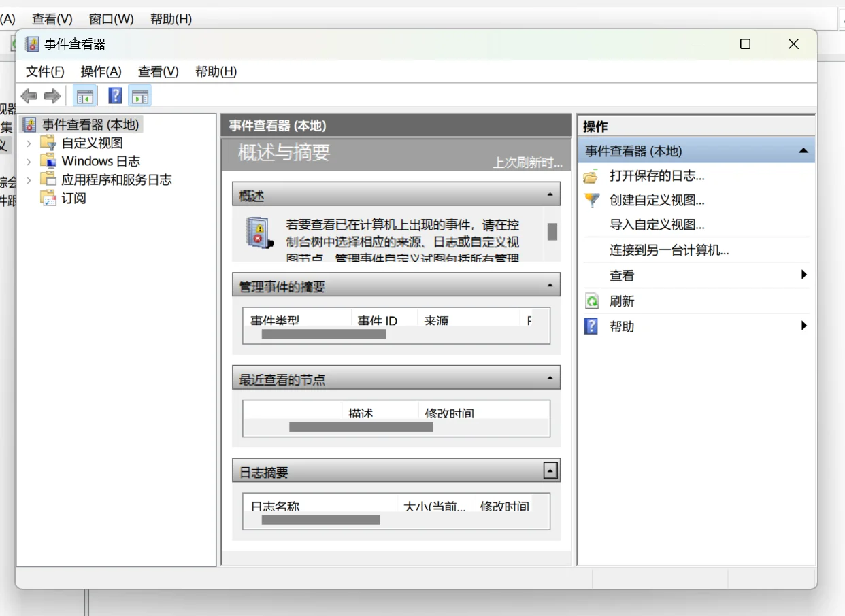Open the 查看(V) menu in Event Viewer
845x616 pixels.
click(158, 71)
